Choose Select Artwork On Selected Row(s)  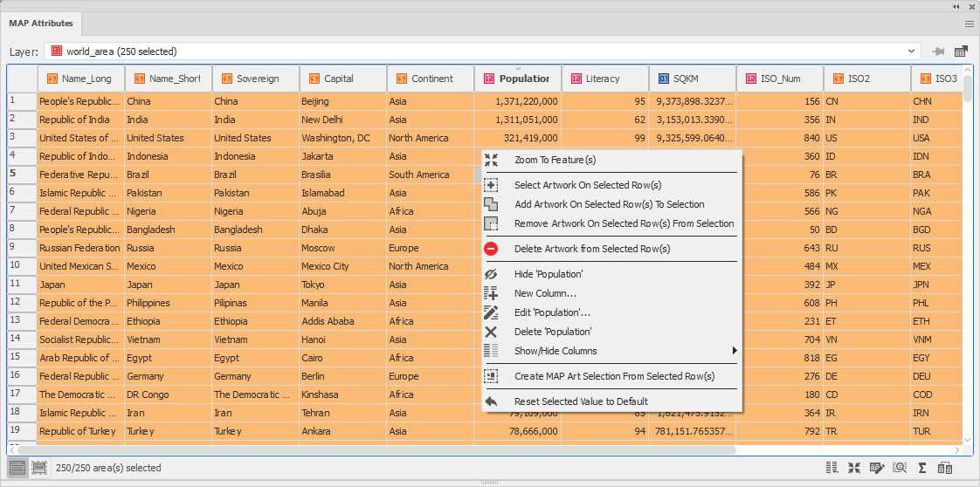(x=612, y=185)
